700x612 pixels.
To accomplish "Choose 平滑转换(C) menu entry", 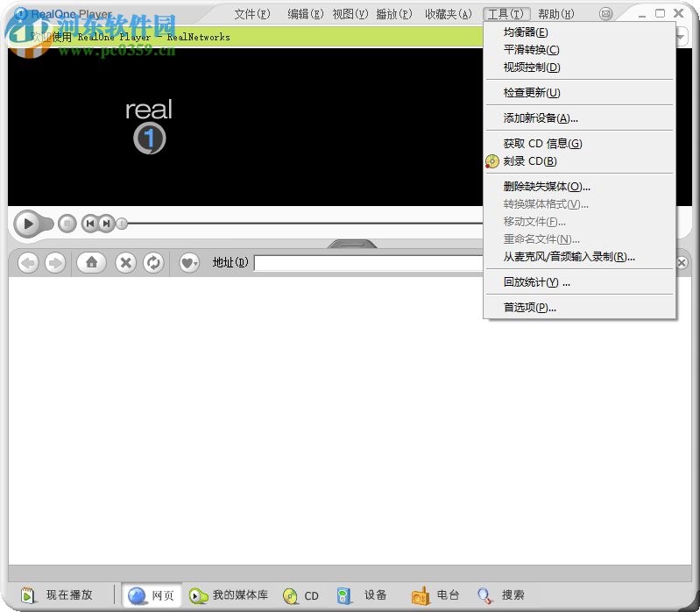I will 579,50.
